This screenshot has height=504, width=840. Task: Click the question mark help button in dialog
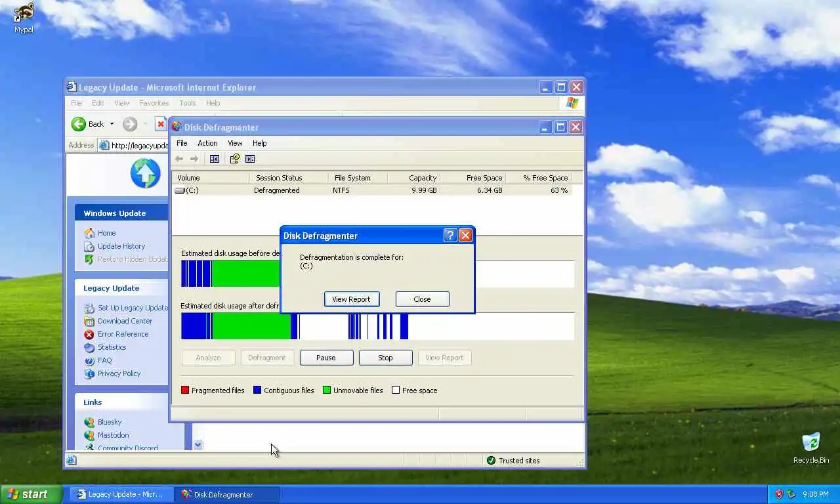(x=450, y=236)
